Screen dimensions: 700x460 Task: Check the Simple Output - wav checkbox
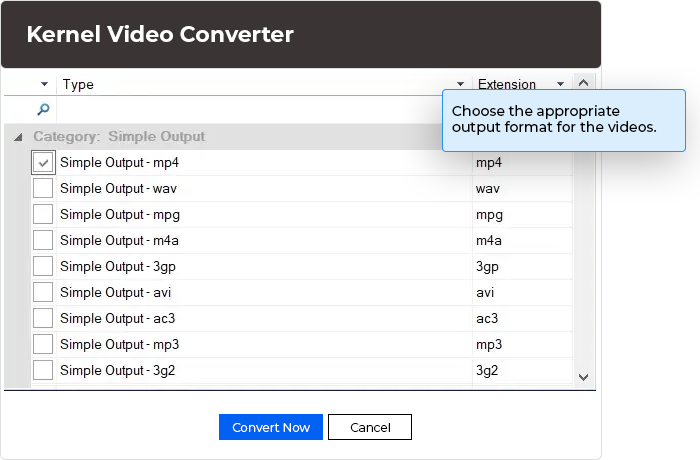(43, 188)
